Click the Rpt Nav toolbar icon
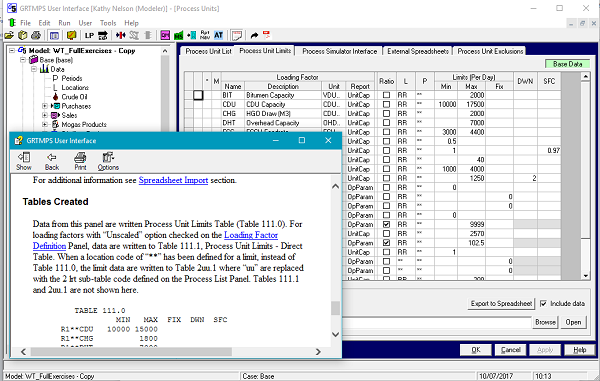The image size is (600, 381). (205, 36)
